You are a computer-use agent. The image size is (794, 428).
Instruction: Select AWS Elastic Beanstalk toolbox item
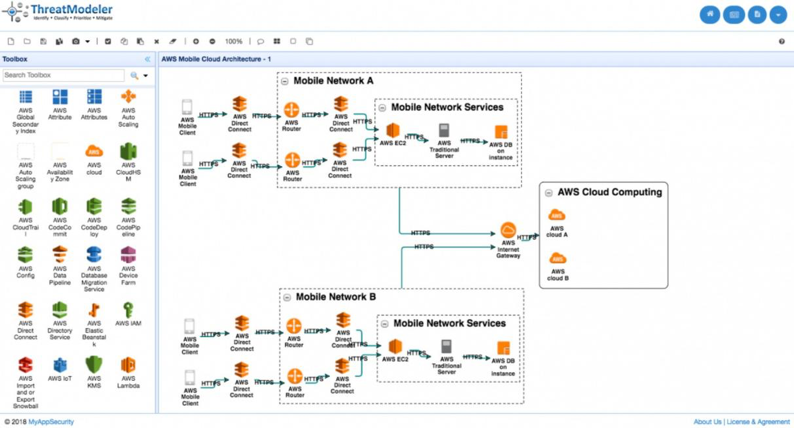[x=94, y=324]
